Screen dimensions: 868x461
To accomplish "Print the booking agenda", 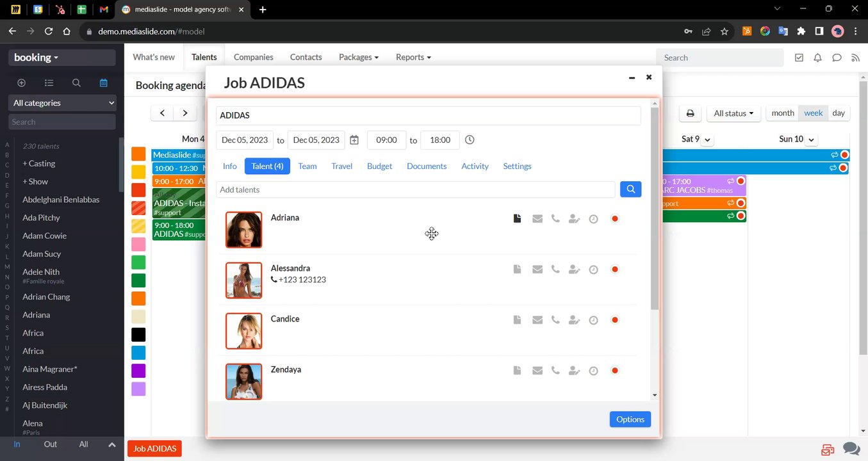I will pyautogui.click(x=690, y=113).
